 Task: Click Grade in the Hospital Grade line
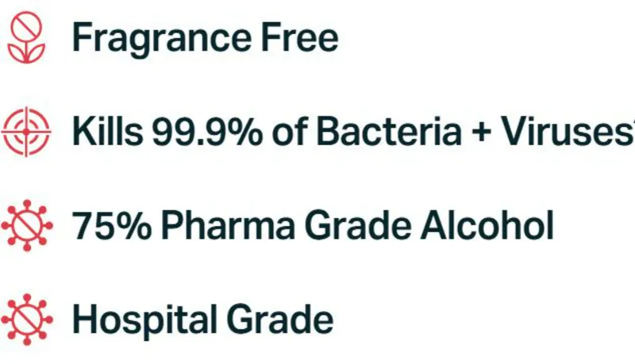282,319
